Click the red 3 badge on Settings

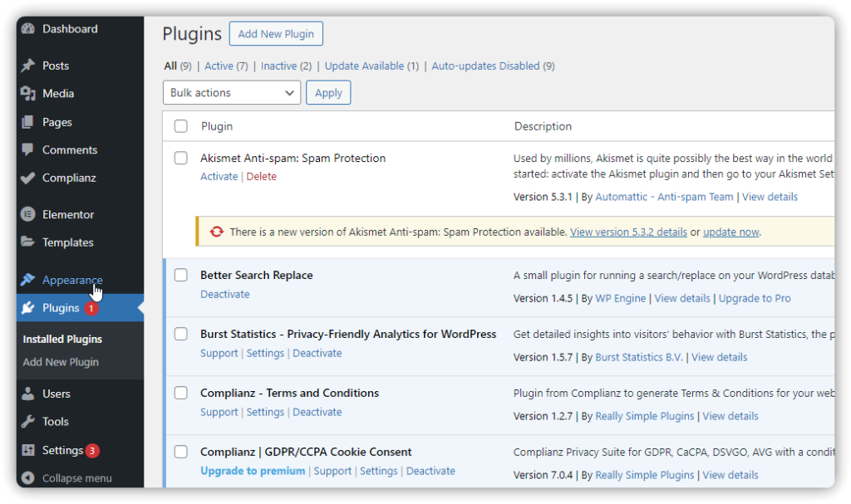click(92, 451)
